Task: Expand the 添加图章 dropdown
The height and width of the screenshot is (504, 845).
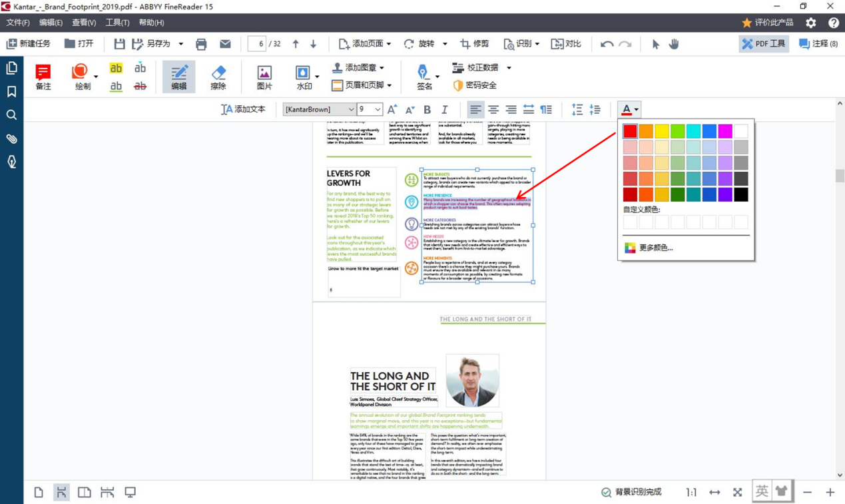Action: coord(382,68)
